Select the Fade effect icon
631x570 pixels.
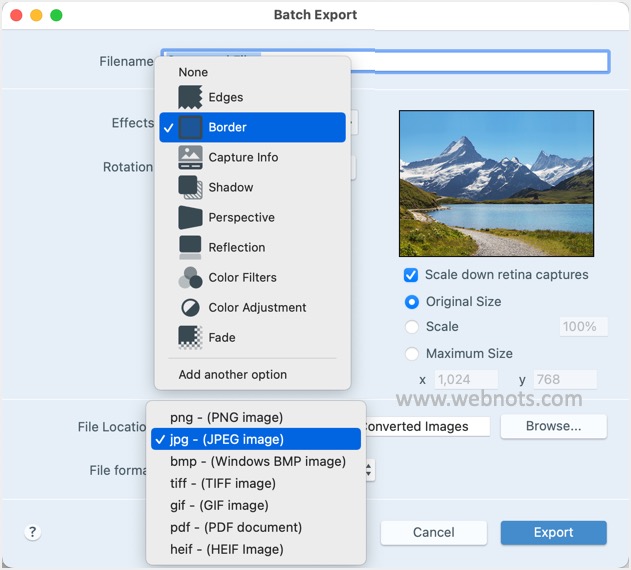point(190,337)
